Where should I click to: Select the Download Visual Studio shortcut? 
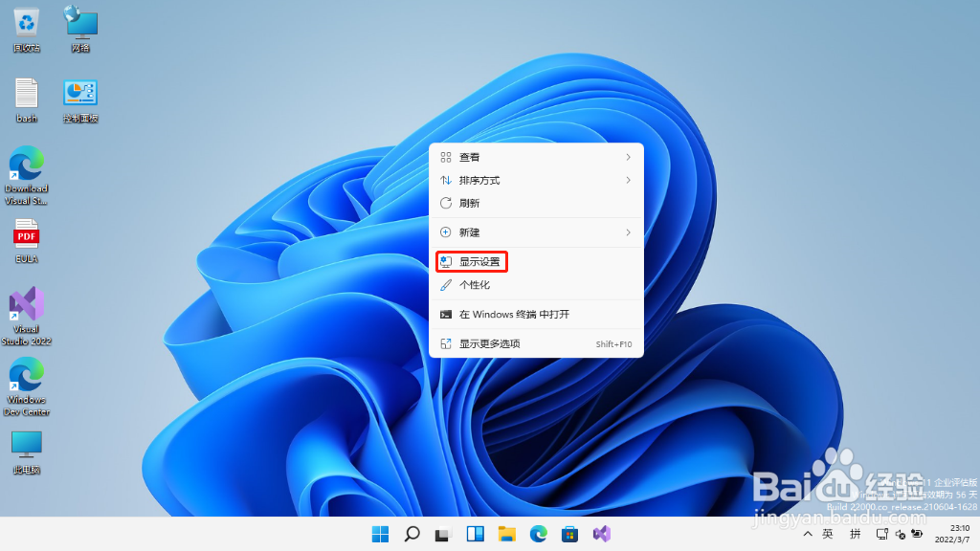pos(26,176)
